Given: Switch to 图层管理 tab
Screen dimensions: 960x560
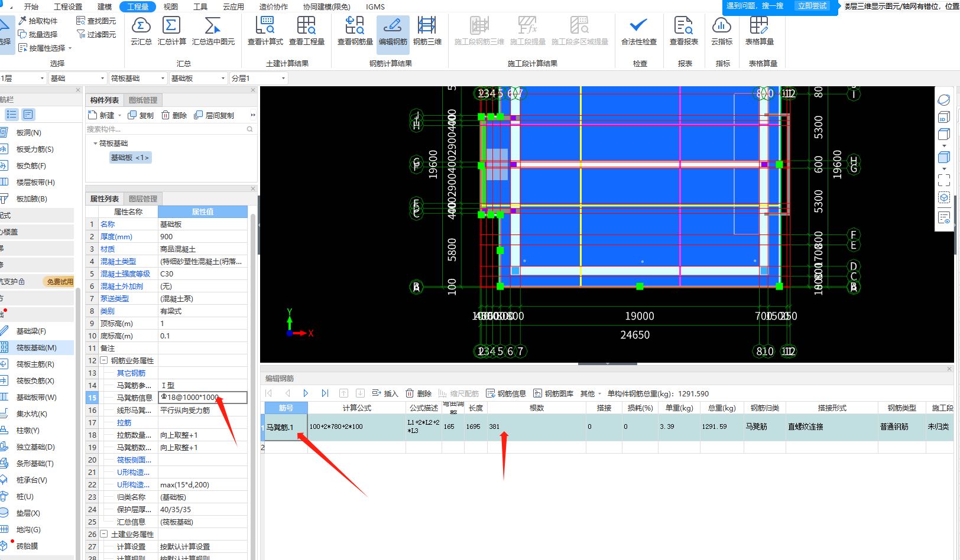Looking at the screenshot, I should click(143, 199).
